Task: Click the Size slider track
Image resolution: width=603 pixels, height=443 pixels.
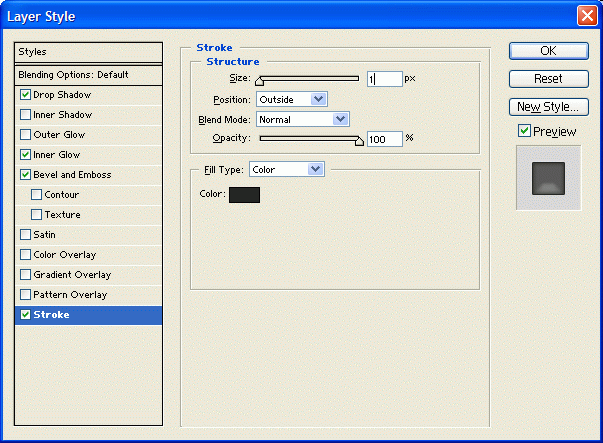Action: [x=308, y=78]
